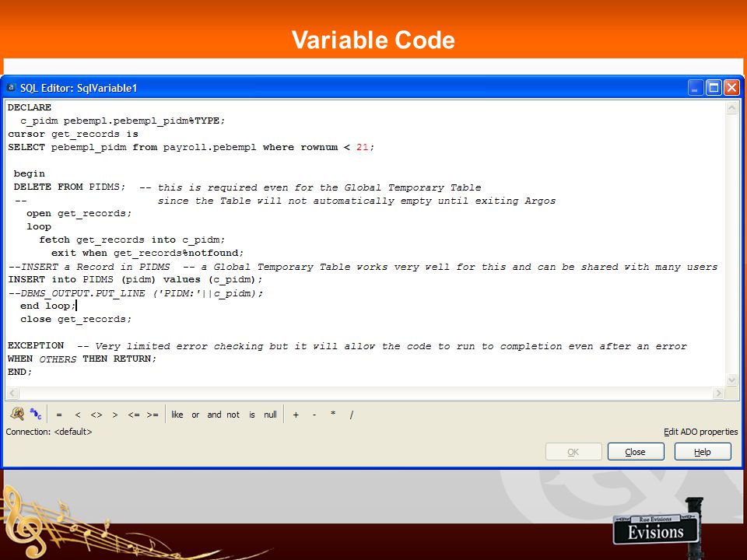Insert the not-equal <> operator
The width and height of the screenshot is (747, 560).
click(x=96, y=415)
